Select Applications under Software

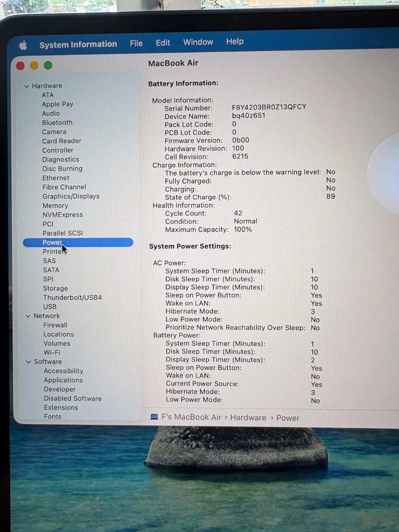pos(63,380)
